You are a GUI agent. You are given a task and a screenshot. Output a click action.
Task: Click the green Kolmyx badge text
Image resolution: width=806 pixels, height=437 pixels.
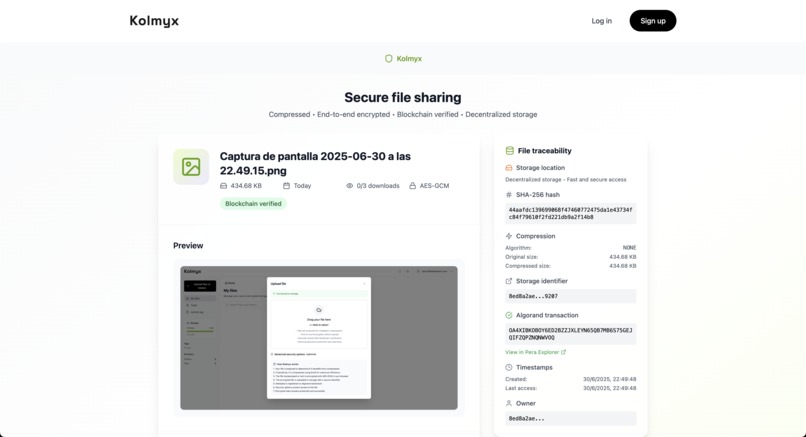pos(409,59)
